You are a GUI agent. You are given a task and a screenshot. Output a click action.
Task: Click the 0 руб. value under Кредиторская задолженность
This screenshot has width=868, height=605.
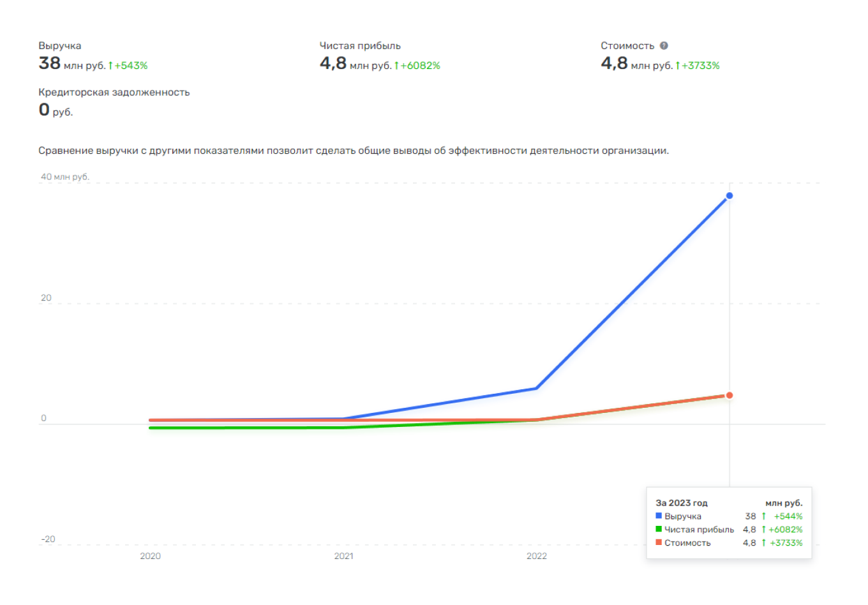[56, 110]
